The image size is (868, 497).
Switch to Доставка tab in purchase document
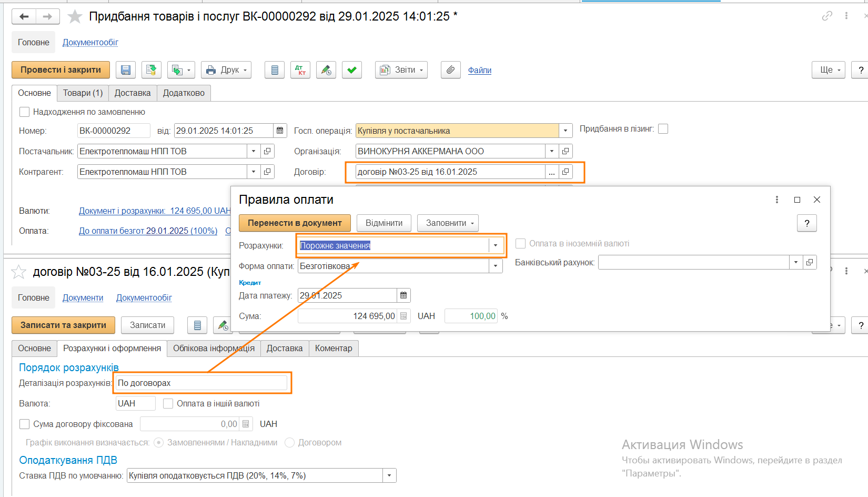pyautogui.click(x=133, y=93)
